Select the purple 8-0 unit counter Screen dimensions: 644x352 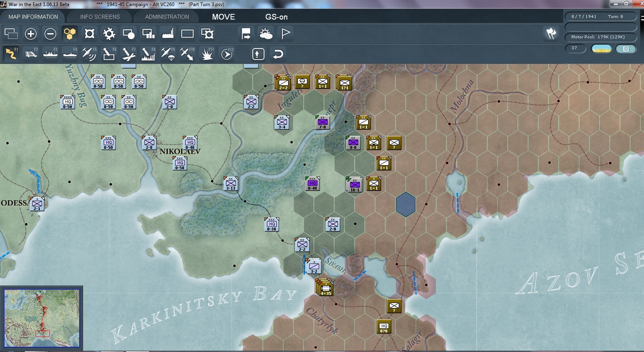[353, 143]
